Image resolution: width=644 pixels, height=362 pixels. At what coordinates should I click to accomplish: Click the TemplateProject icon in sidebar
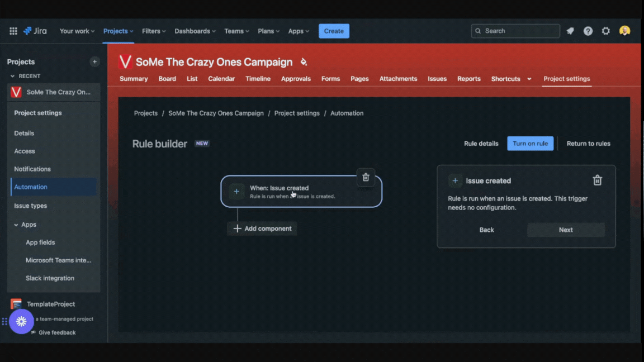[x=16, y=304]
